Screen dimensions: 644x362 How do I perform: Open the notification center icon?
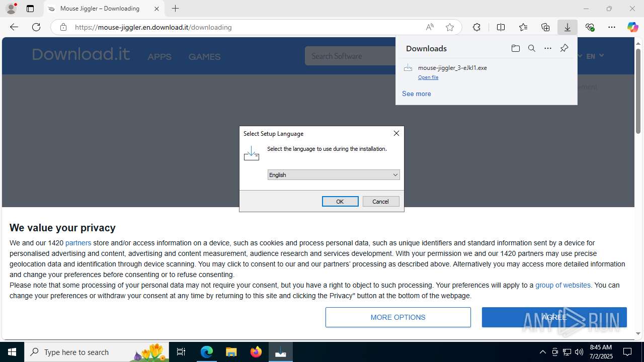(x=628, y=352)
